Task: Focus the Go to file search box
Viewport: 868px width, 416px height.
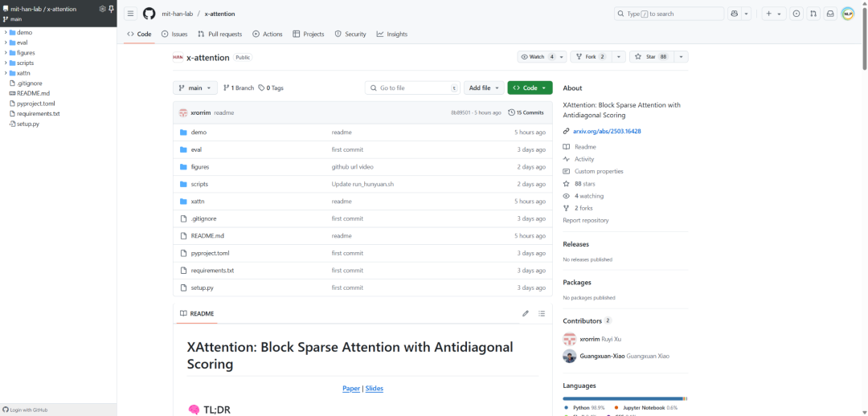Action: (x=412, y=88)
